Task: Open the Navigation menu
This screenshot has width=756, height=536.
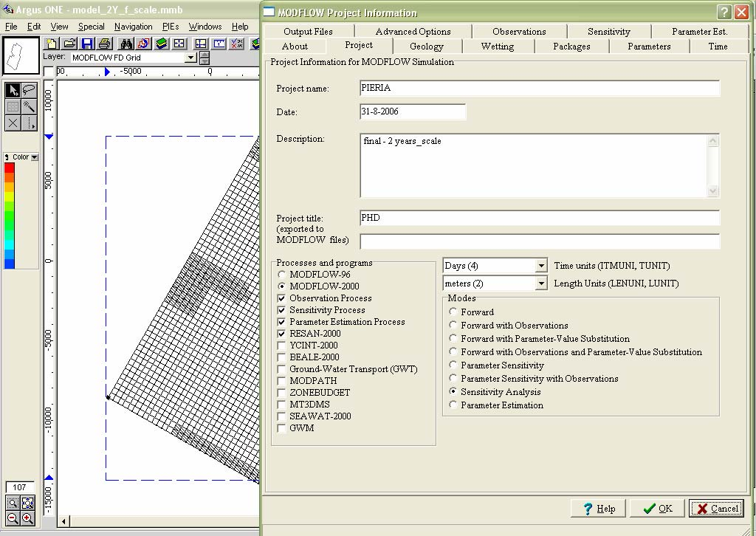Action: coord(133,27)
